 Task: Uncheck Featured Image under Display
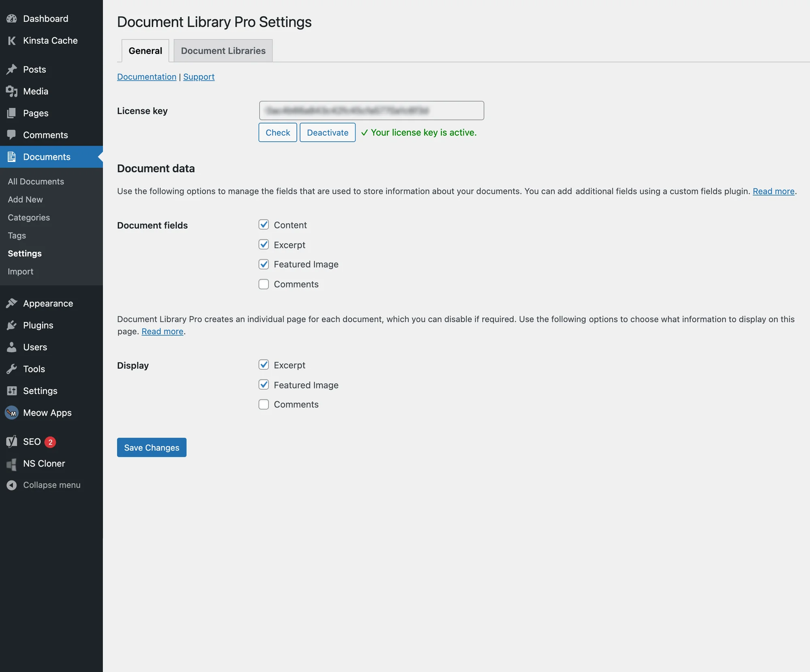[x=264, y=385]
